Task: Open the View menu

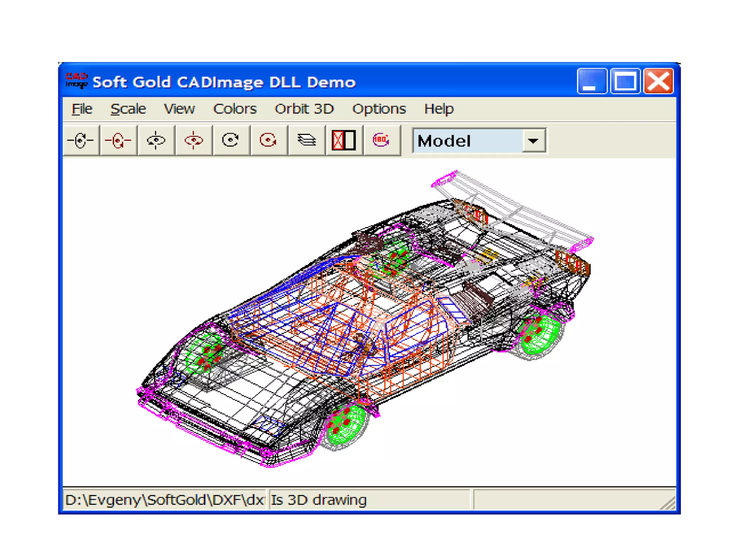Action: 179,109
